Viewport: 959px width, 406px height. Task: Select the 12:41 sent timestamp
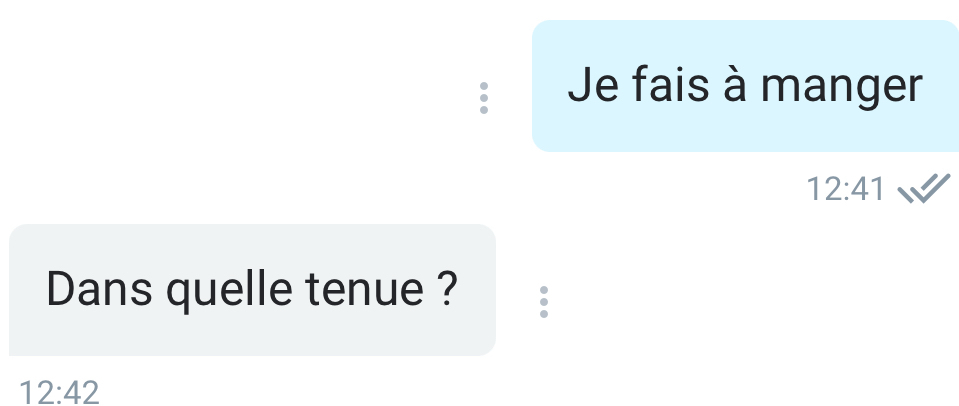pos(846,188)
